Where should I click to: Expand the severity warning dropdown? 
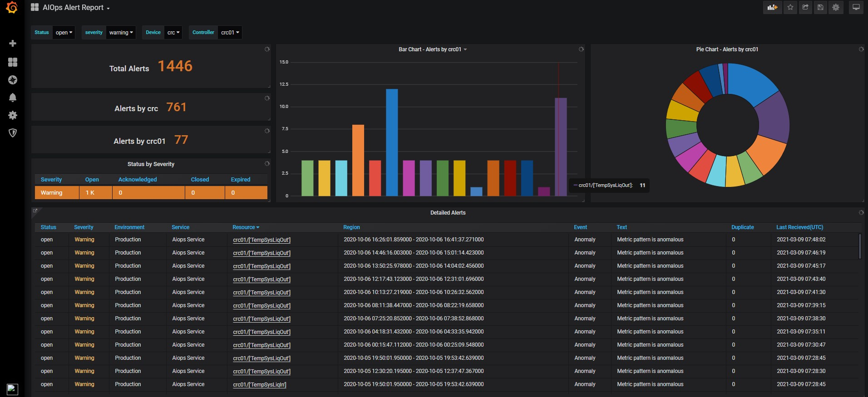[121, 33]
